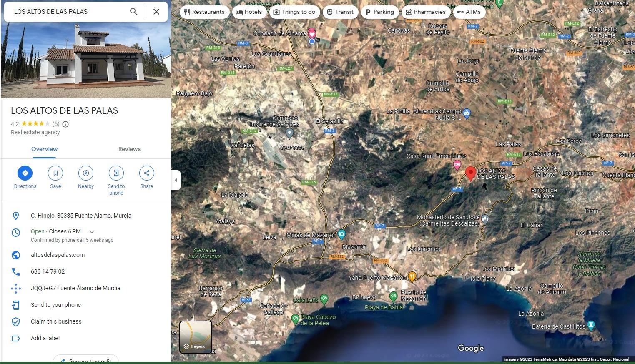
Task: Expand opening hours dropdown
Action: coord(92,232)
